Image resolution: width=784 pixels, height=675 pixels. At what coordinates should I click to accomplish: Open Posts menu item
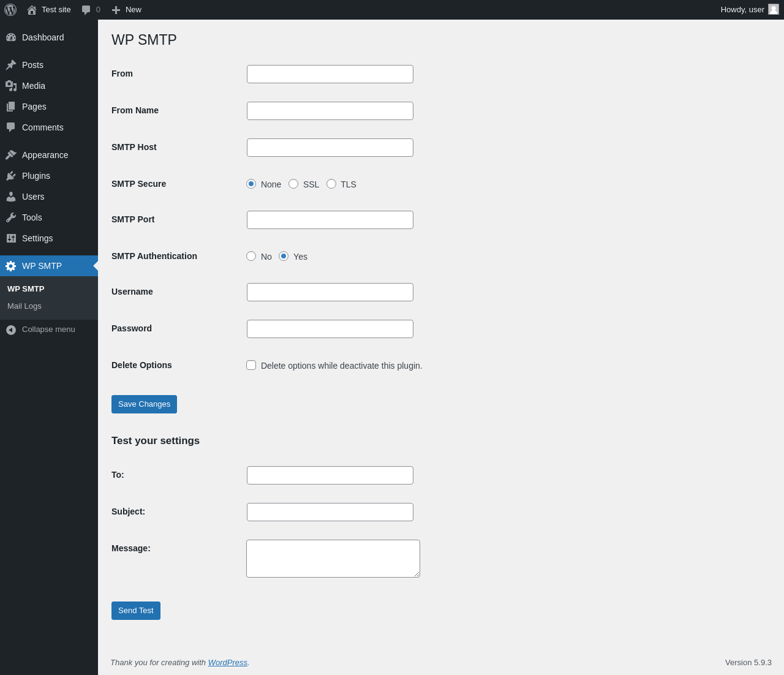(49, 65)
